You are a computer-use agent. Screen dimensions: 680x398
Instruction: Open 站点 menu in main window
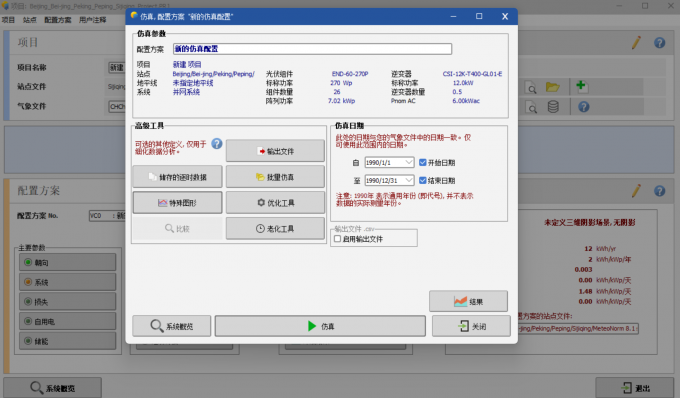point(29,20)
